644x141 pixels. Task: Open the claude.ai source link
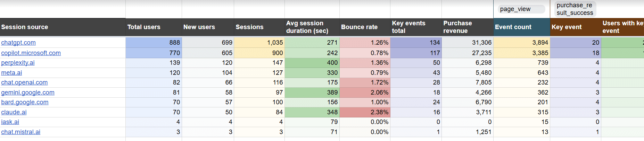point(14,112)
